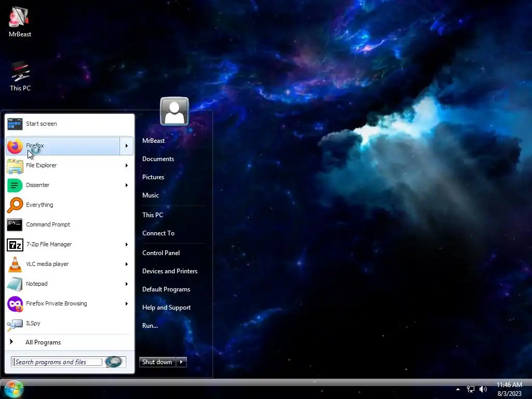The width and height of the screenshot is (532, 399).
Task: Select This PC in the Start menu
Action: pyautogui.click(x=153, y=215)
